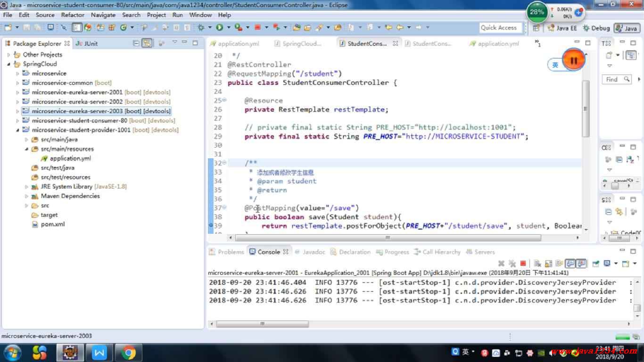Click the console horizontal scrollbar
The height and width of the screenshot is (362, 644).
(x=262, y=324)
